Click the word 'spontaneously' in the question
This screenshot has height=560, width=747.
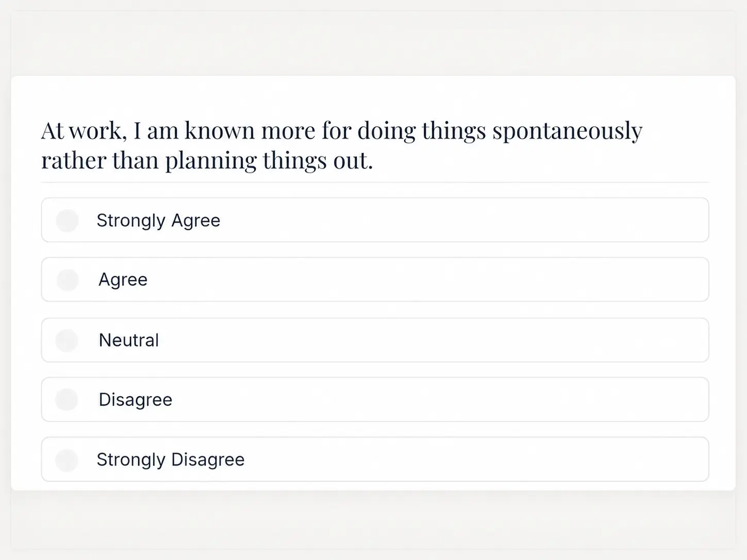point(568,131)
